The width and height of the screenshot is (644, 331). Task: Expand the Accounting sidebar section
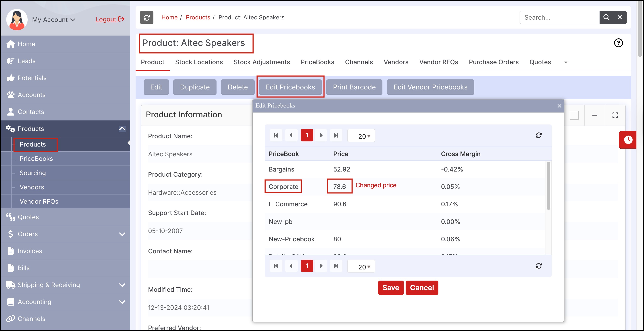122,302
